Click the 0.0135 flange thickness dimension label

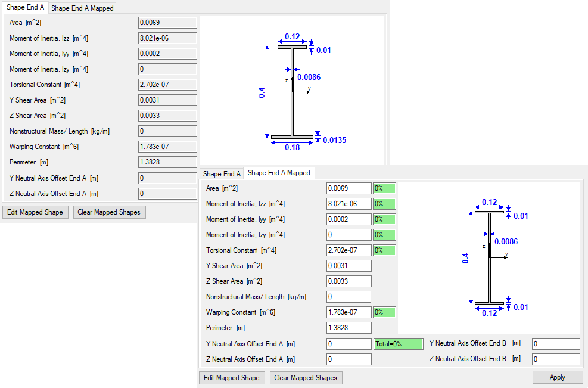click(334, 140)
